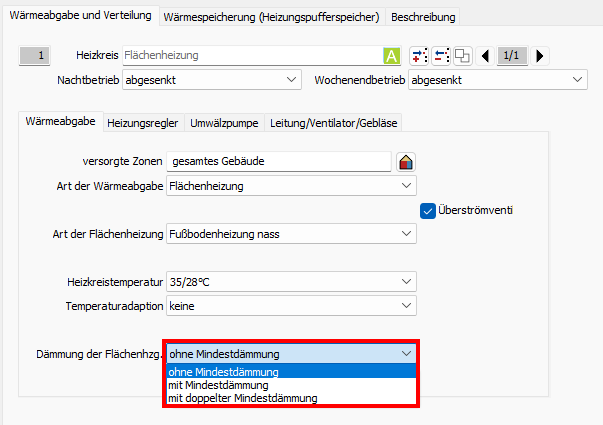Open the Beschreibung tab
The image size is (603, 425).
(422, 17)
